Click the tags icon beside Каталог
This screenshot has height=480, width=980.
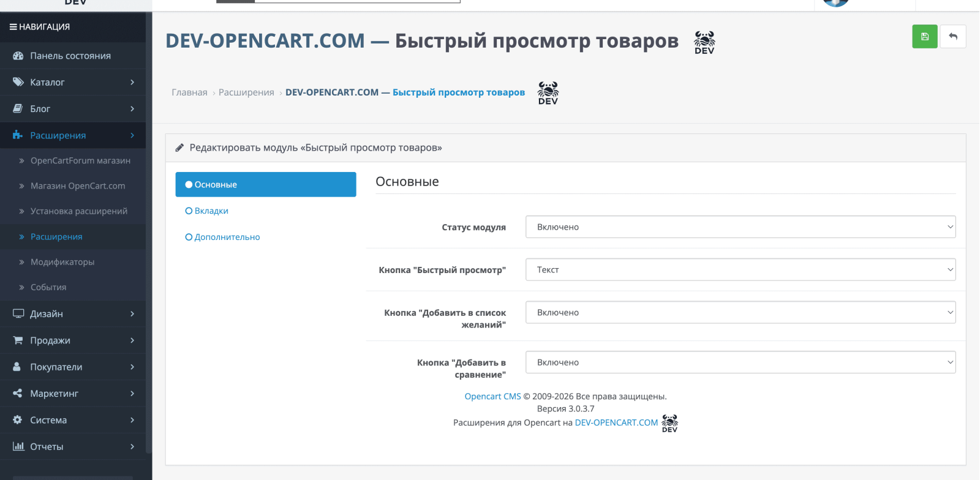pyautogui.click(x=18, y=82)
